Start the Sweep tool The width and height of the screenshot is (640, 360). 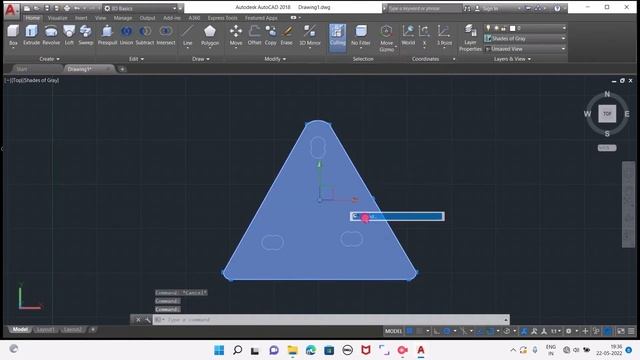click(x=85, y=35)
